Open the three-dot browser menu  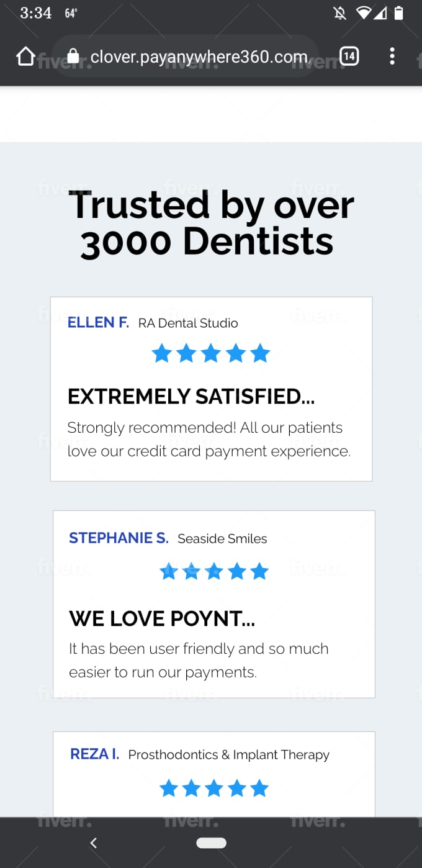coord(392,57)
